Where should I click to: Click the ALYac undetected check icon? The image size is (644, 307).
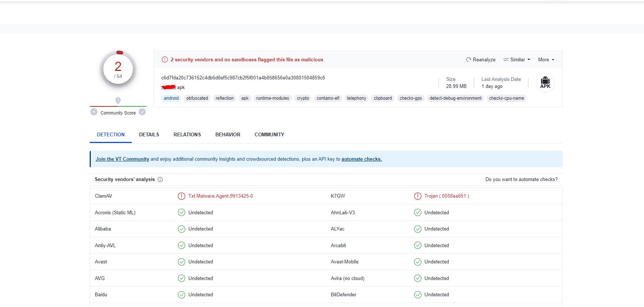pos(417,229)
